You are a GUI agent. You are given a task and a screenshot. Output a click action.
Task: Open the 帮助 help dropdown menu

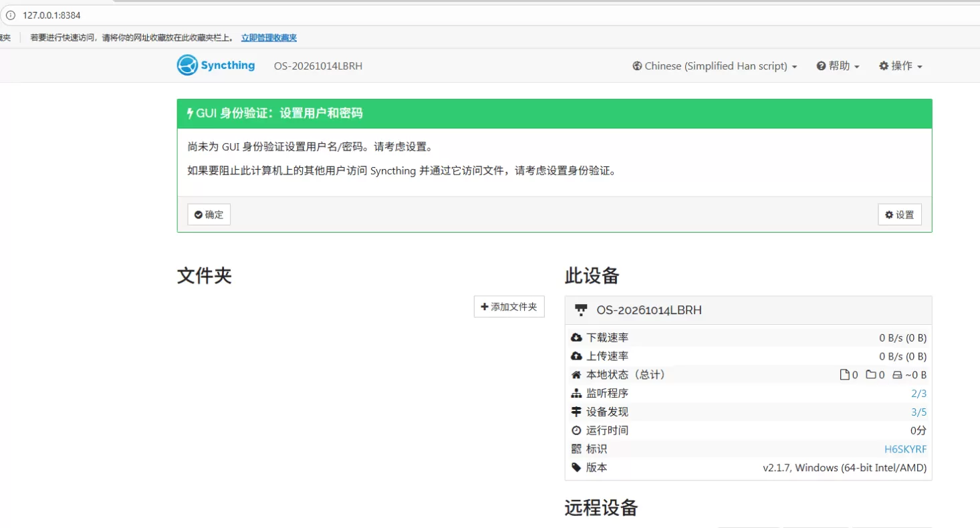click(838, 66)
